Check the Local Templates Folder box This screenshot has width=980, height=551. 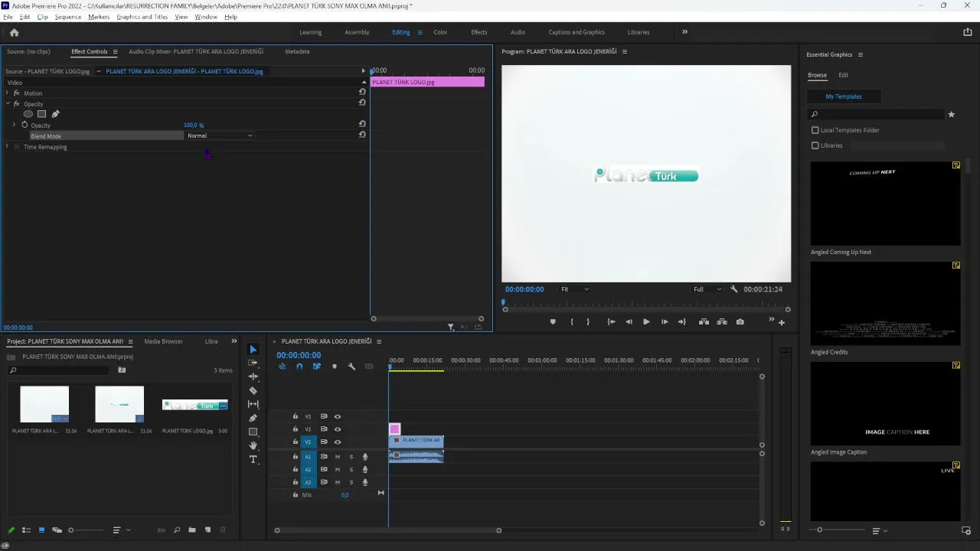coord(815,130)
